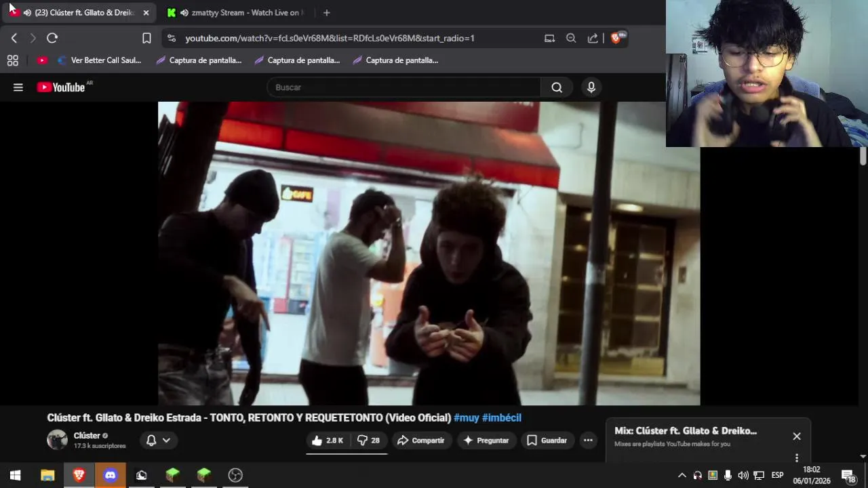868x488 pixels.
Task: Click the scrollbar down arrow
Action: (x=863, y=457)
